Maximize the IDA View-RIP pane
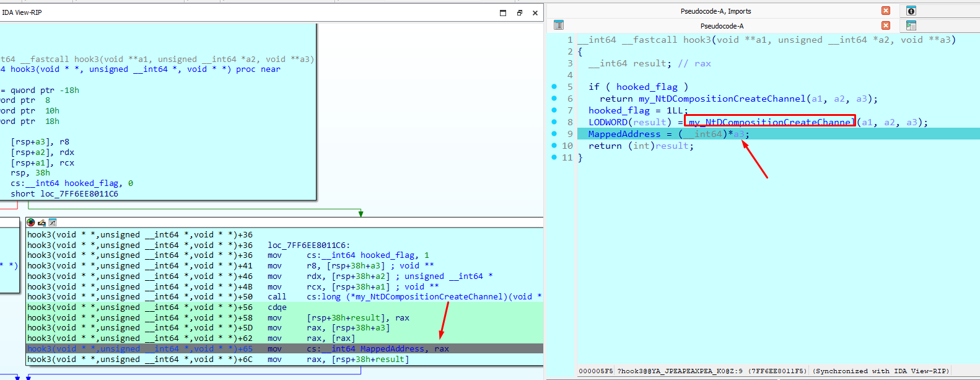980x380 pixels. 503,12
